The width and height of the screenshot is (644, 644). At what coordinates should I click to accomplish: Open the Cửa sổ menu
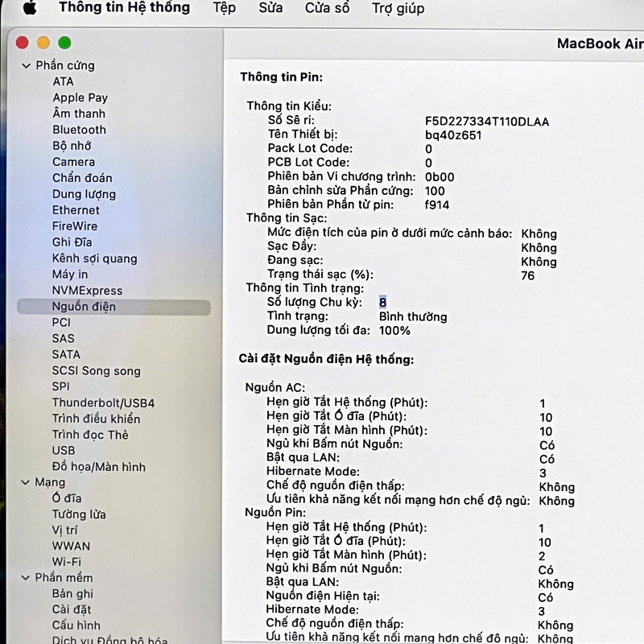point(327,8)
